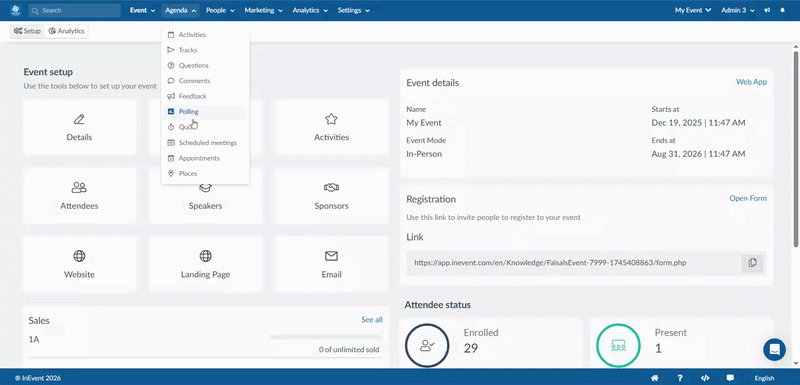Copy the registration form link
Viewport: 800px width, 385px height.
coord(752,263)
